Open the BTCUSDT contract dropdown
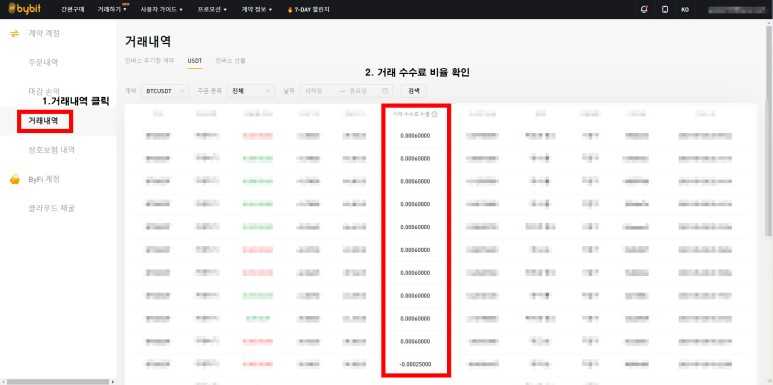 click(x=165, y=91)
